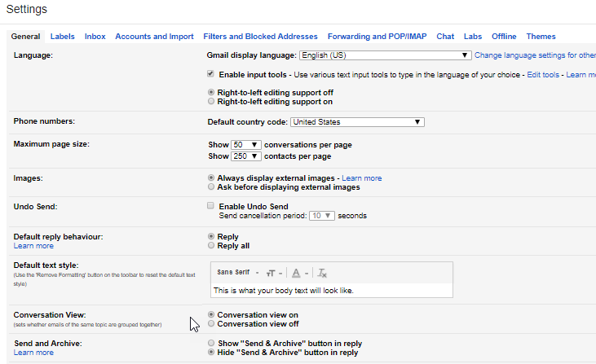This screenshot has height=364, width=596.
Task: Choose the Reply all radio button
Action: 211,246
